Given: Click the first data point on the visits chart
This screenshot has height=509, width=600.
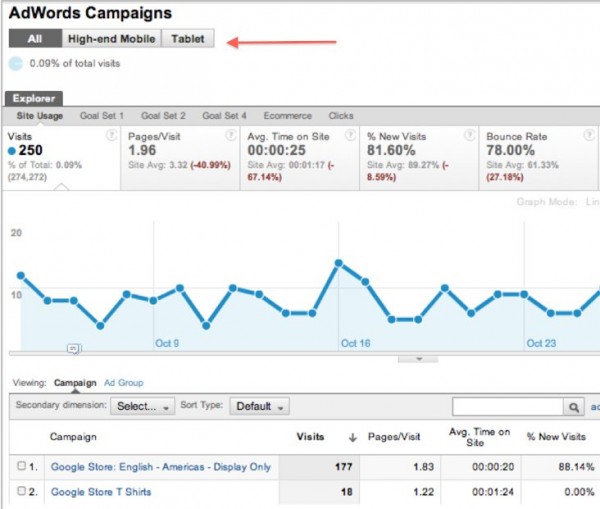Looking at the screenshot, I should (21, 276).
